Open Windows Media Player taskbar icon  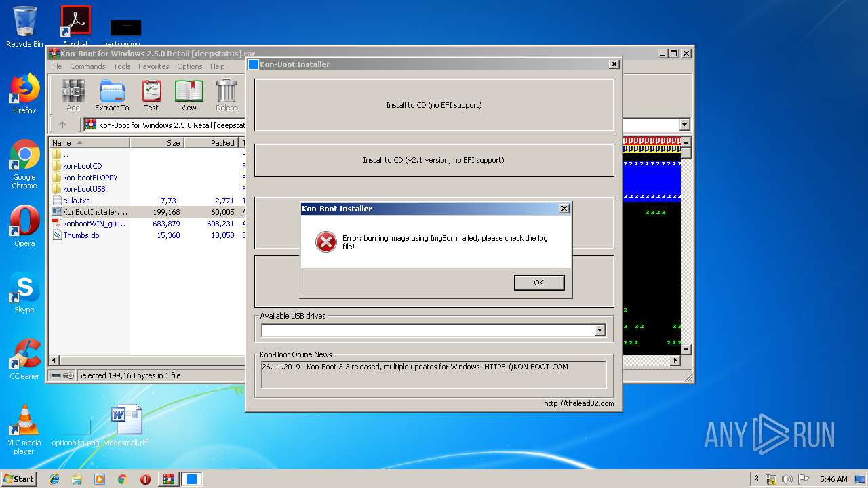click(100, 479)
